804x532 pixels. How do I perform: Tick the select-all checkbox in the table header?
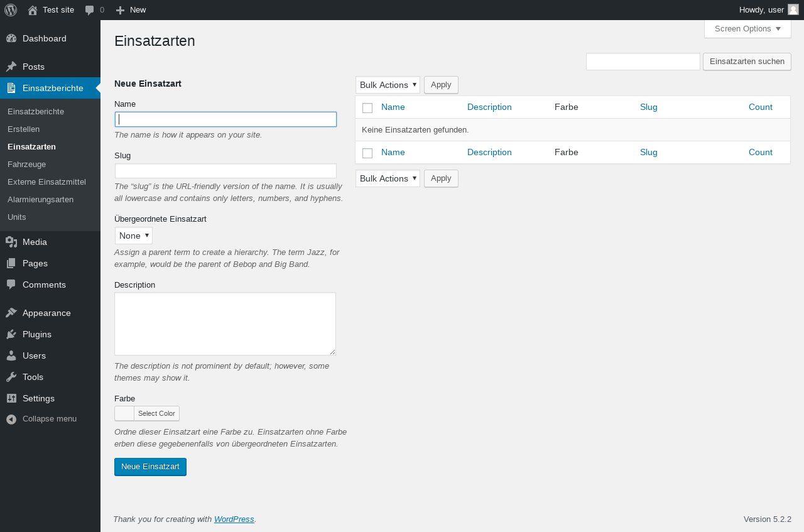pos(367,108)
